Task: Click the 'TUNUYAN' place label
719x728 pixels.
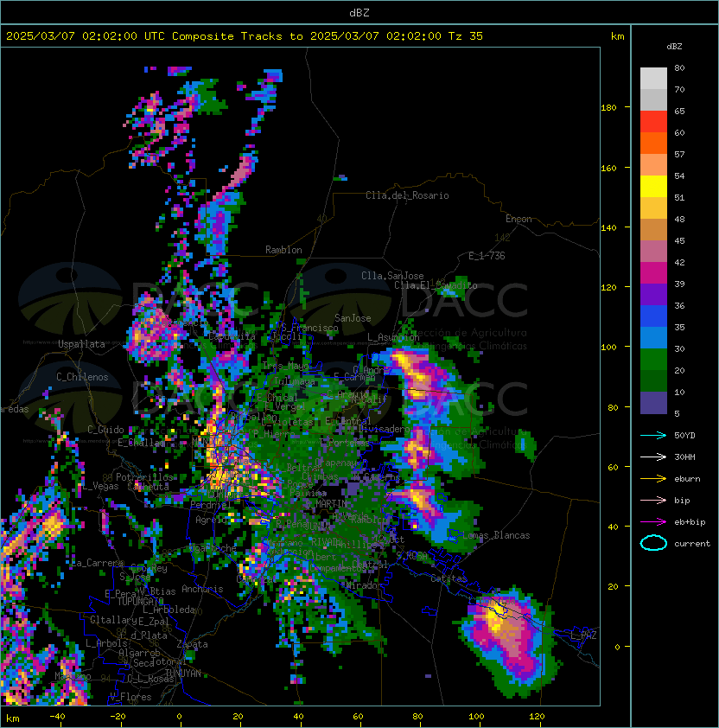Action: (183, 674)
